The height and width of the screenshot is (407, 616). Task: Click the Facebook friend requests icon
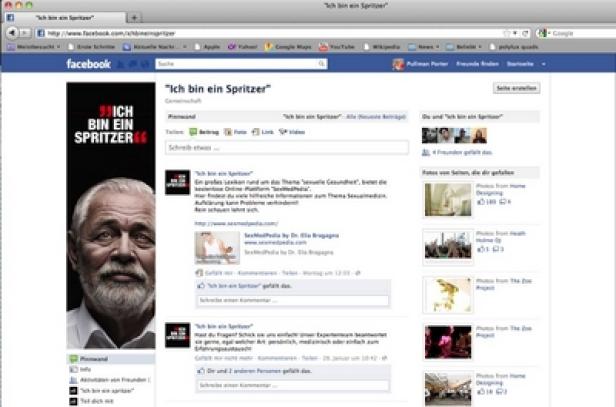coord(122,64)
